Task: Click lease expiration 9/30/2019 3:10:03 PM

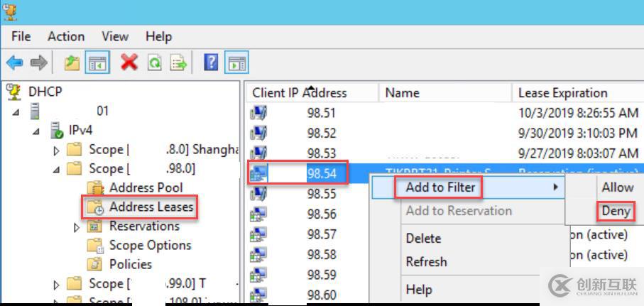Action: [x=578, y=133]
